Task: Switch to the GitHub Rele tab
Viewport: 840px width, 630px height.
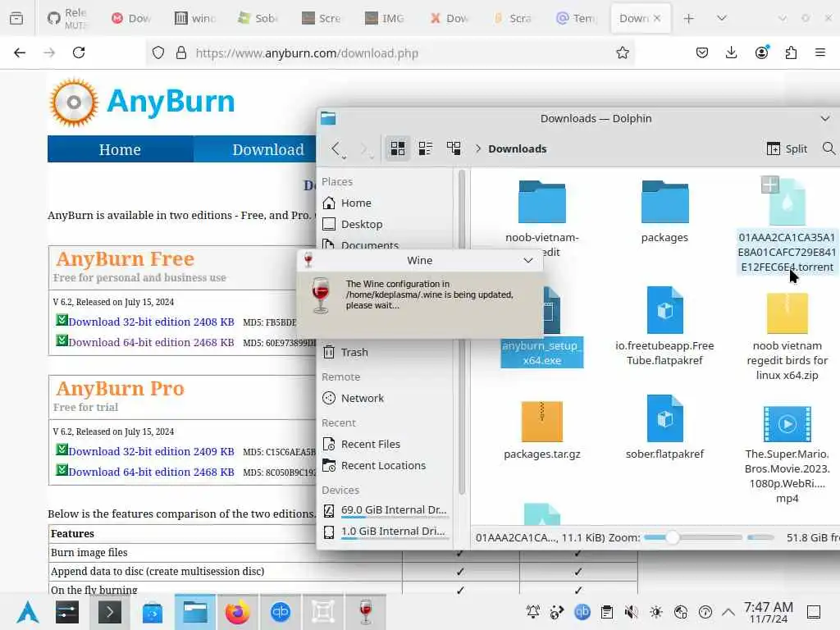Action: (67, 18)
